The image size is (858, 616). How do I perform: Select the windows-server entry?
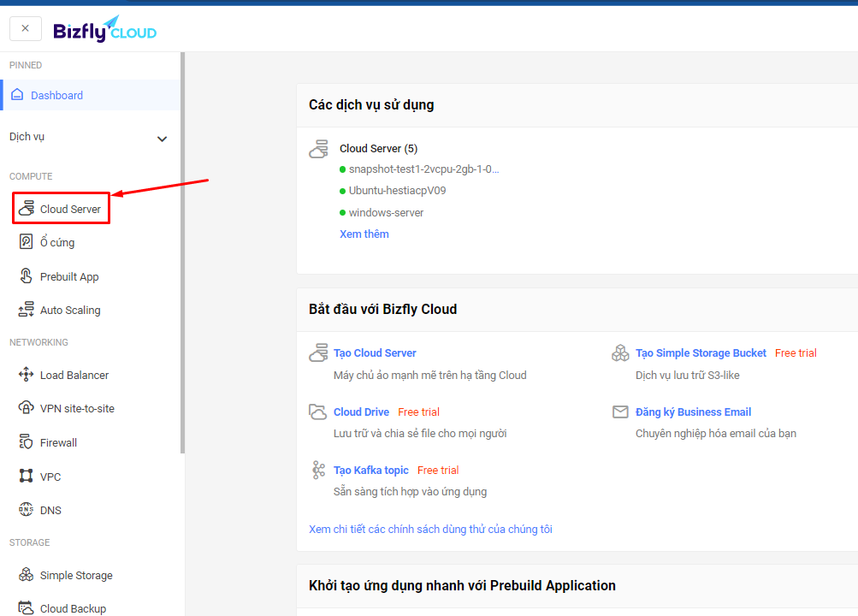coord(386,213)
